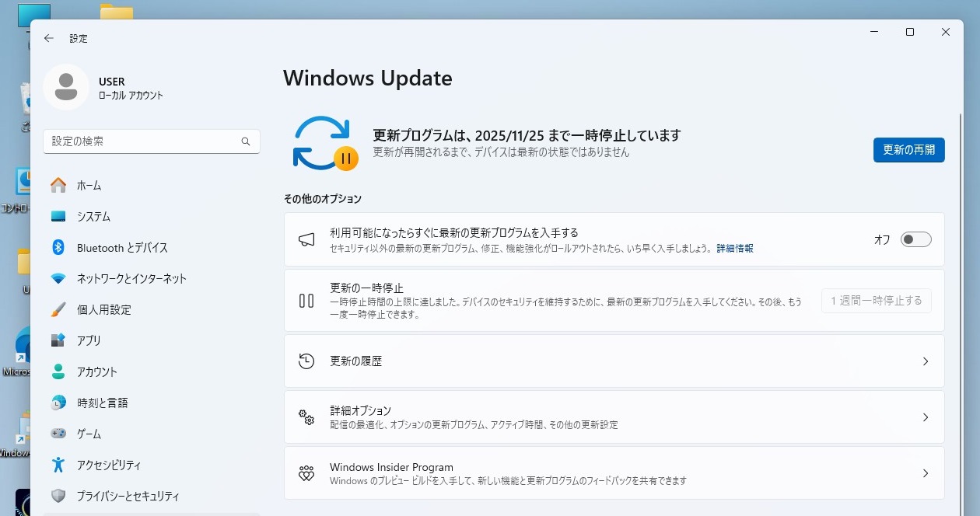Open Windows Insider Program via right chevron
Image resolution: width=980 pixels, height=516 pixels.
coord(926,473)
